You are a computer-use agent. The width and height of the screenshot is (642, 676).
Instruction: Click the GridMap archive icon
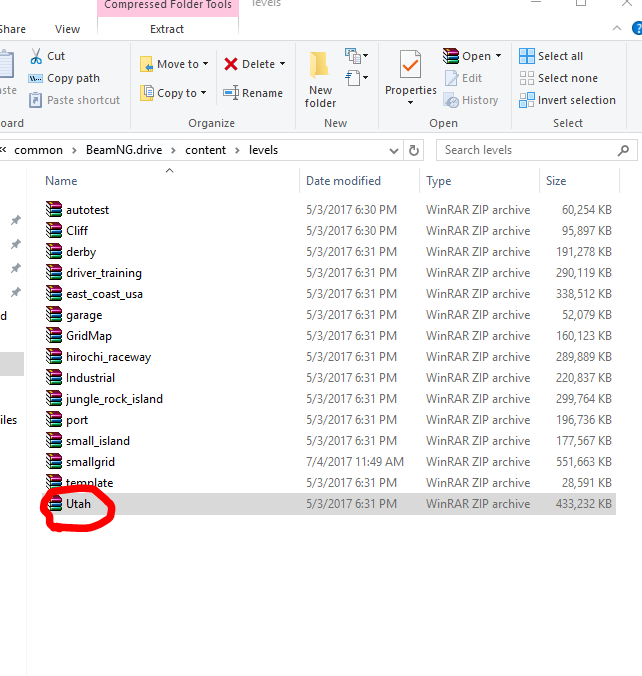click(x=54, y=335)
